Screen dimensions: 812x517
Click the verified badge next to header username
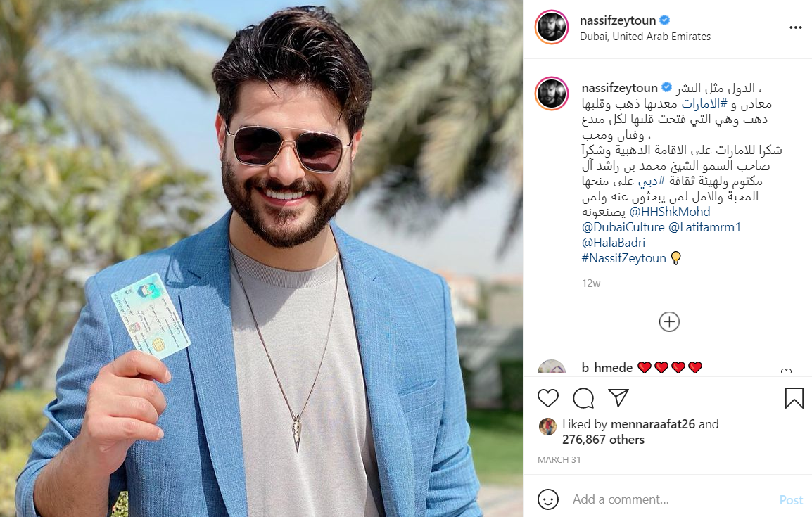[665, 20]
